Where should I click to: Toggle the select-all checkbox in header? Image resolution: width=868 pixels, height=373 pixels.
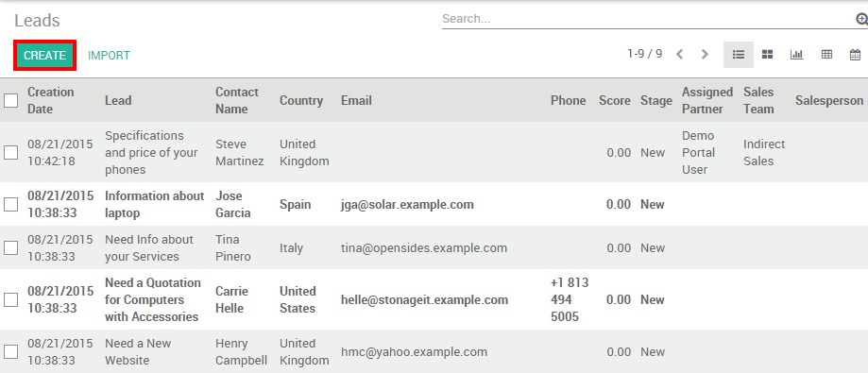tap(11, 101)
